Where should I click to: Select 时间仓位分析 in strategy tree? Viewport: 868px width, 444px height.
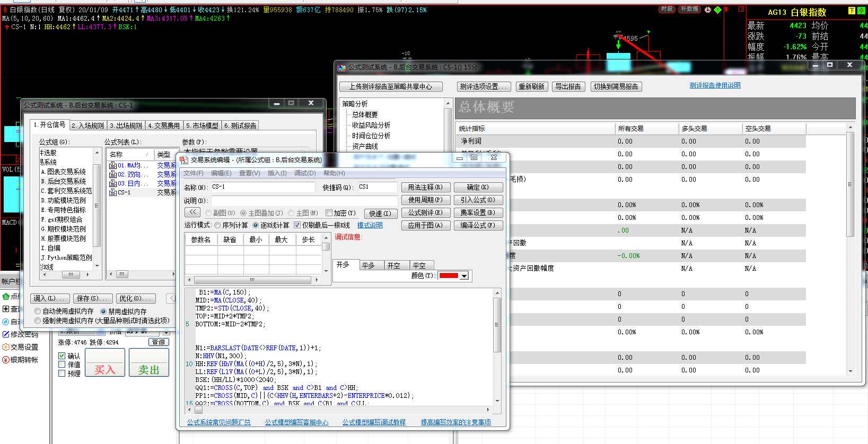pyautogui.click(x=371, y=136)
